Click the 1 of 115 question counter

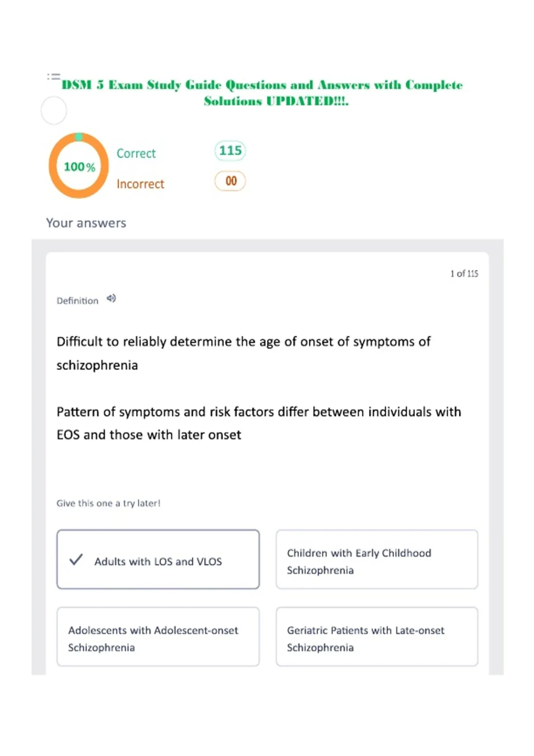coord(464,273)
